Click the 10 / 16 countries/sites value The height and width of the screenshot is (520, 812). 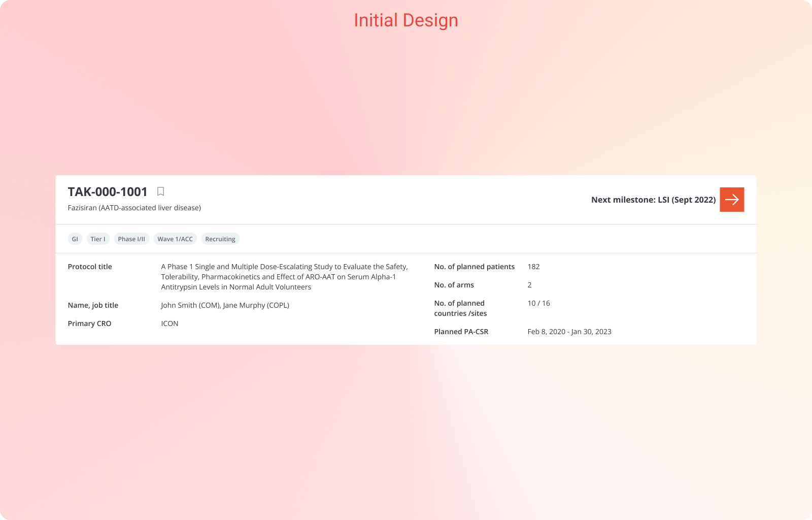538,303
